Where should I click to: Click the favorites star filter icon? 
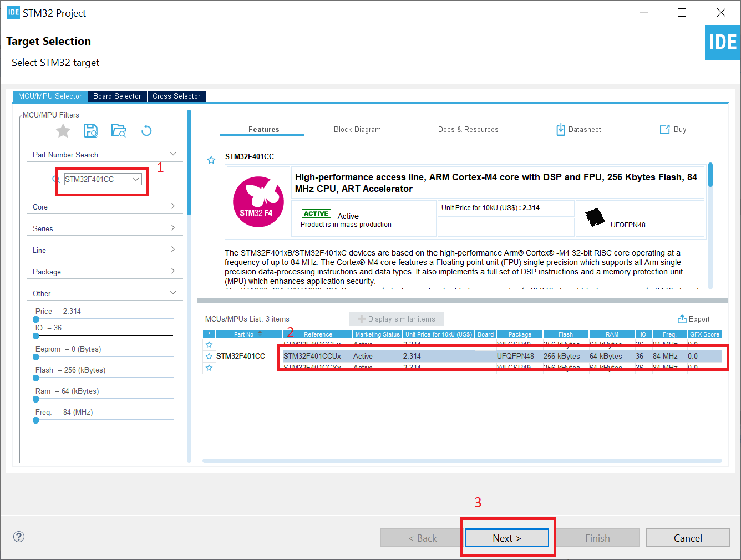(63, 131)
